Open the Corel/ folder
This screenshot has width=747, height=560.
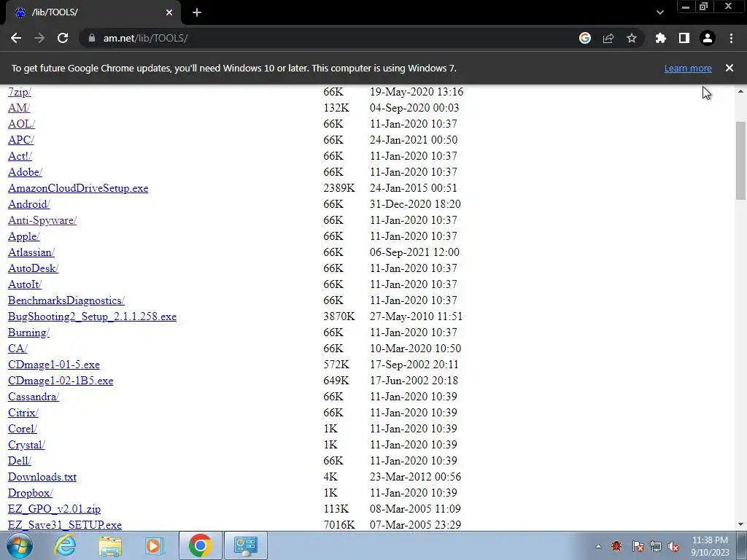[x=23, y=429]
